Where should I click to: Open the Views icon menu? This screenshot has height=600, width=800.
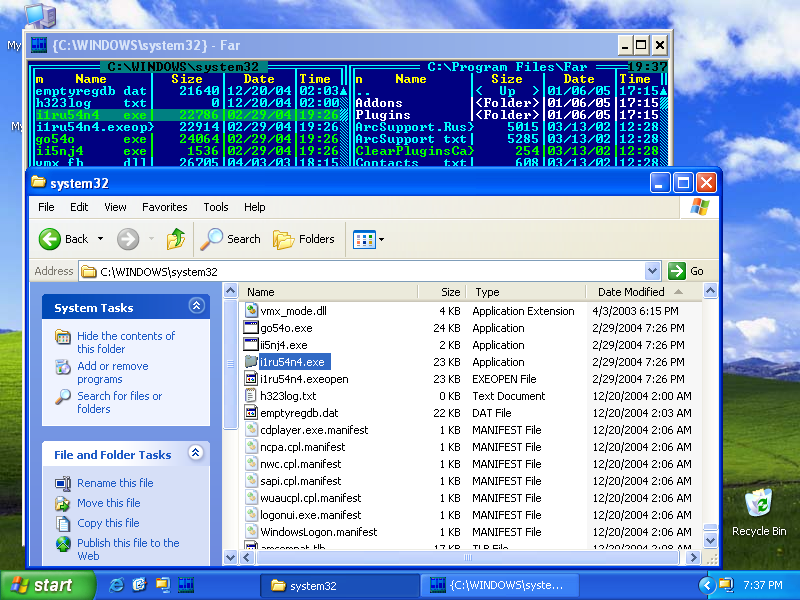[x=364, y=239]
